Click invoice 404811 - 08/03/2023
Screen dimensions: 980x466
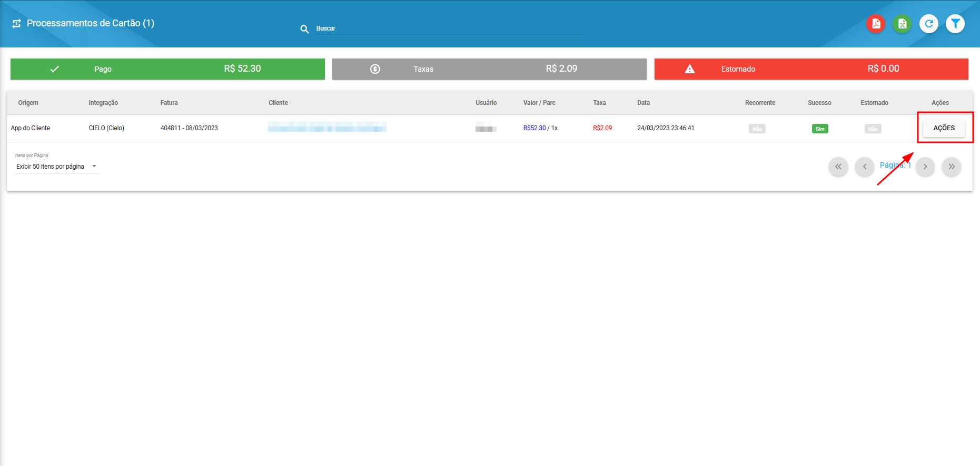pos(189,128)
